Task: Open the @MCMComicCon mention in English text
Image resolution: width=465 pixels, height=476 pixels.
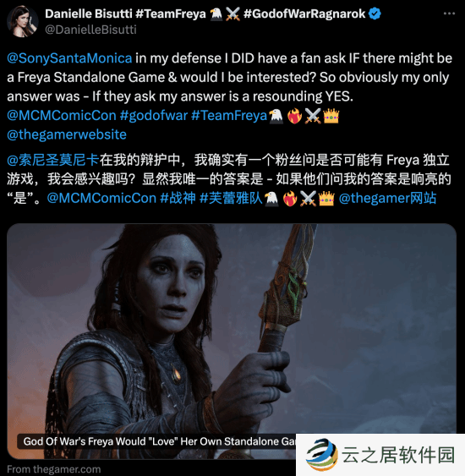Action: coord(62,115)
